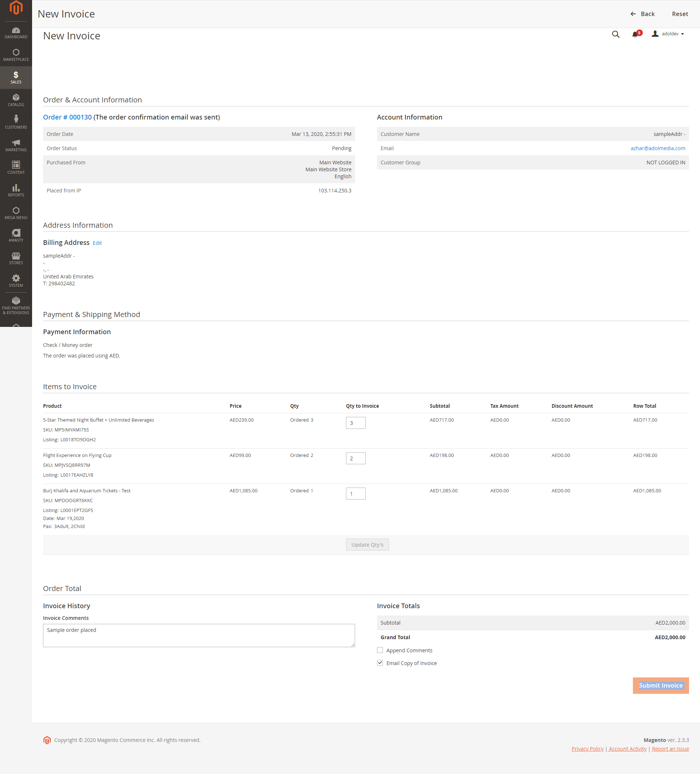This screenshot has height=774, width=700.
Task: Click the SKU: MP5IMYAMI75S text
Action: (66, 430)
